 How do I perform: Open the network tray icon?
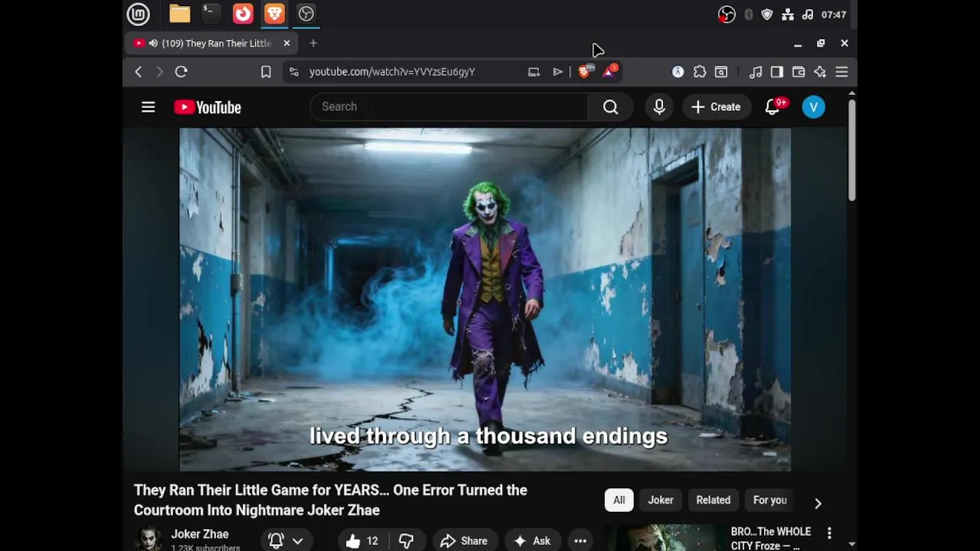(x=787, y=15)
